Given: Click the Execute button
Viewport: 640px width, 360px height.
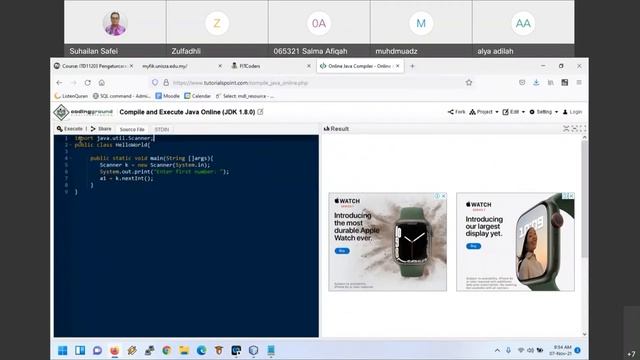Looking at the screenshot, I should 70,129.
